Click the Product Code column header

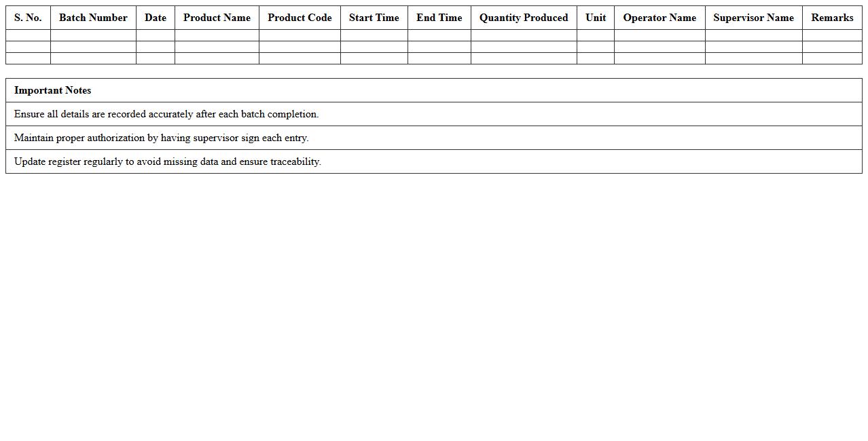click(300, 18)
